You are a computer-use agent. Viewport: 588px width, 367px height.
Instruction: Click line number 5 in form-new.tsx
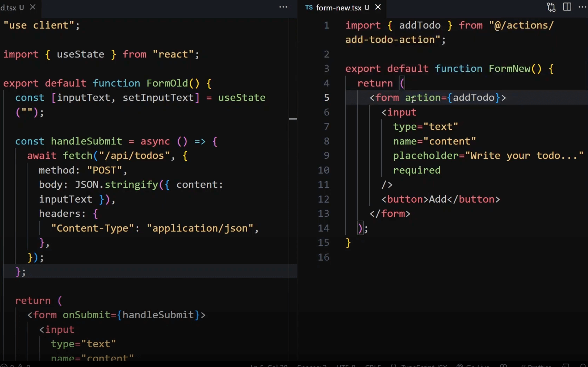(326, 97)
